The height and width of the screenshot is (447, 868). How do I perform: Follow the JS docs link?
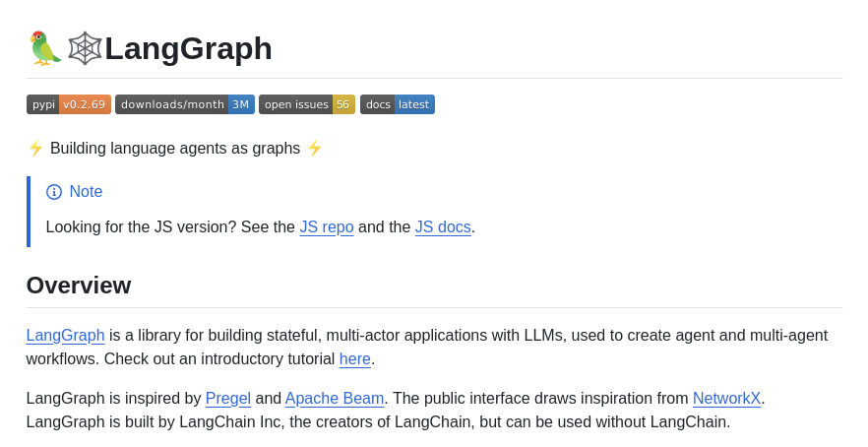[x=442, y=227]
